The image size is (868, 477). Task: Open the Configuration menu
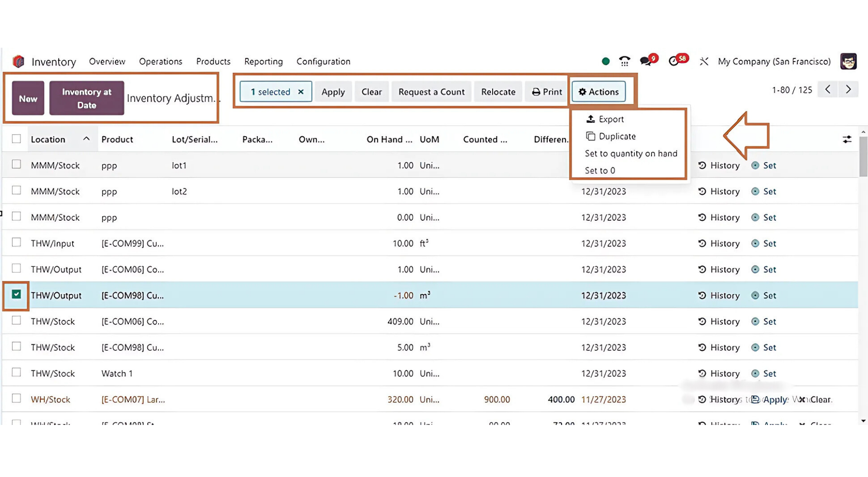(323, 62)
